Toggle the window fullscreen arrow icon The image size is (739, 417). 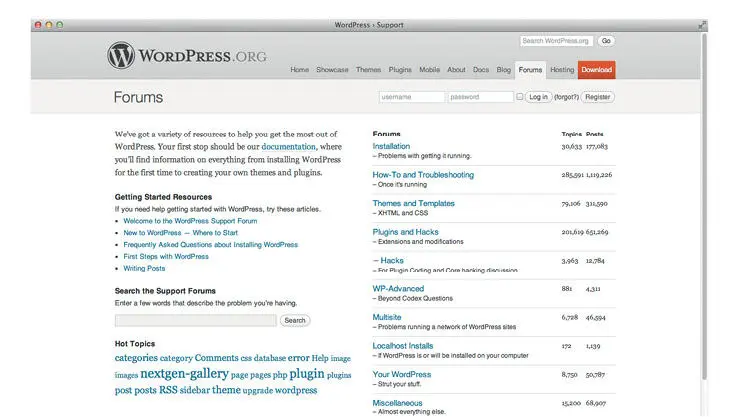[x=702, y=25]
